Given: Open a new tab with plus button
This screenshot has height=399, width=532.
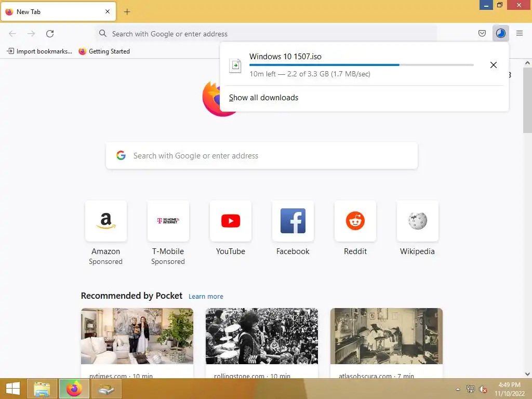Looking at the screenshot, I should pyautogui.click(x=127, y=12).
